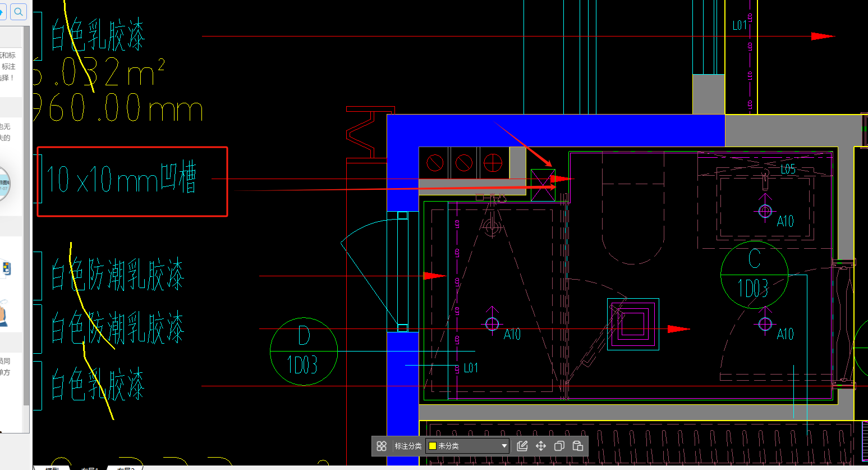Image resolution: width=868 pixels, height=470 pixels.
Task: Click the yellow color swatch for 未分类
Action: pyautogui.click(x=433, y=446)
